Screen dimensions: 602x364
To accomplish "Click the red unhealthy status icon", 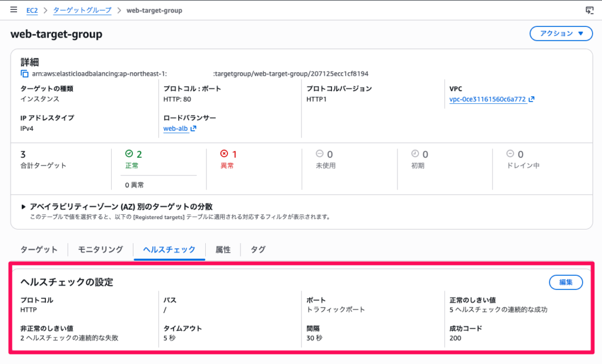I will pos(224,154).
